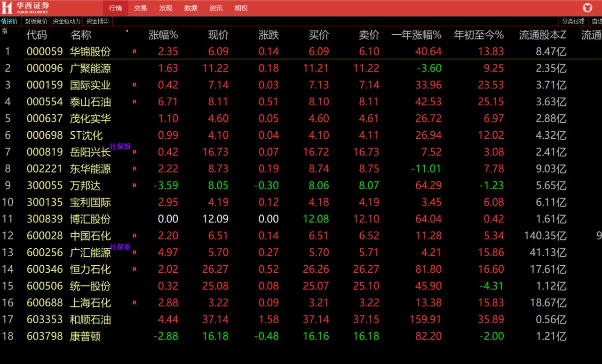Select stock row 华锦股份
Viewport: 602px width, 364px height.
coord(301,52)
